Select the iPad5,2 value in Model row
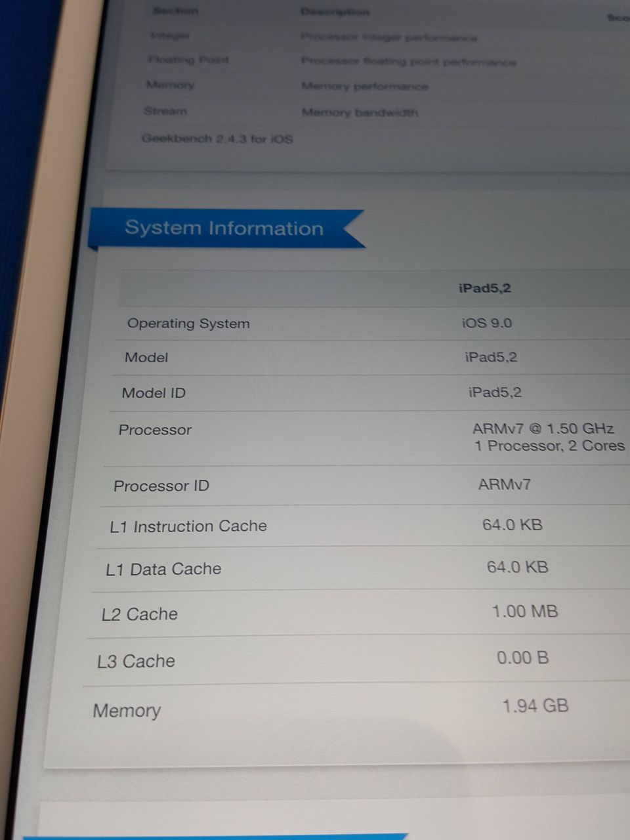630x840 pixels. (491, 357)
